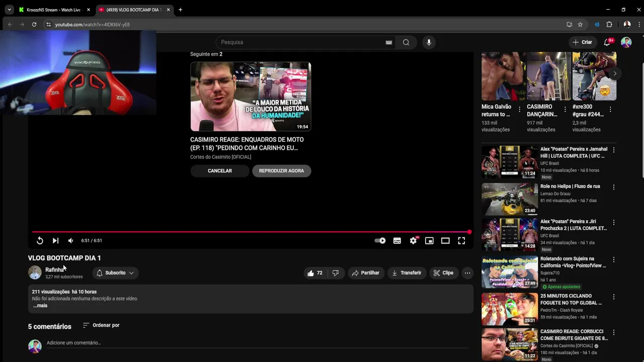Open options for Poatan vs Jamahal Hill video
The width and height of the screenshot is (644, 362).
[x=614, y=150]
